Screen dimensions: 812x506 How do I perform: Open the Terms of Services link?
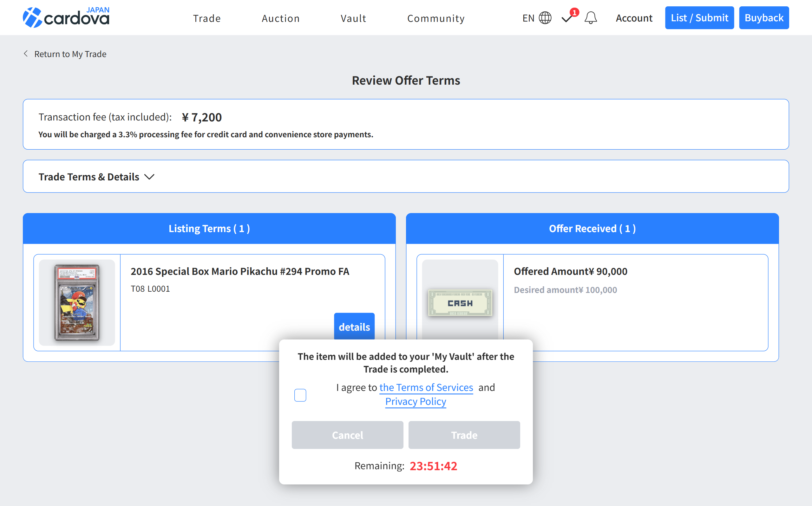(x=426, y=387)
